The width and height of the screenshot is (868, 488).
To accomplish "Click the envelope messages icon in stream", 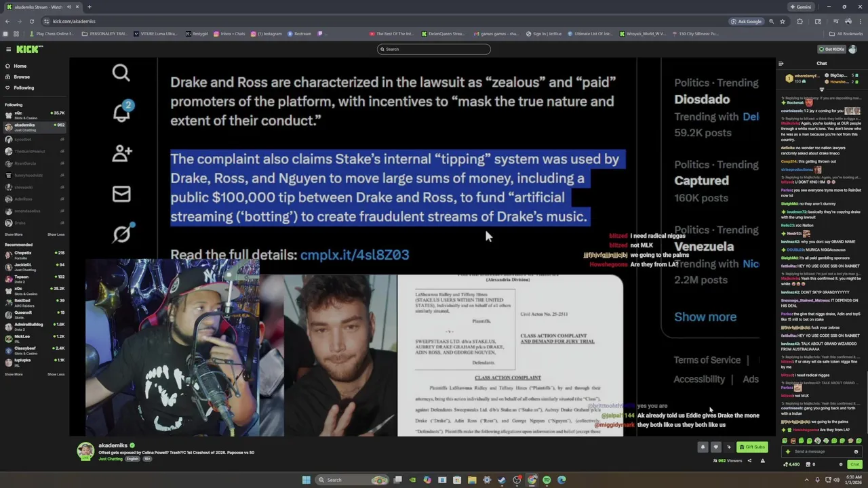I will [x=121, y=194].
